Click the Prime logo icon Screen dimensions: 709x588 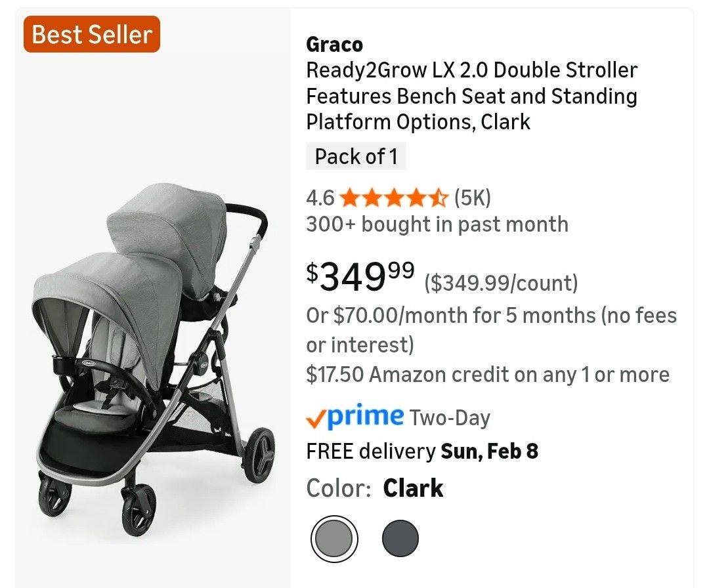click(x=355, y=417)
